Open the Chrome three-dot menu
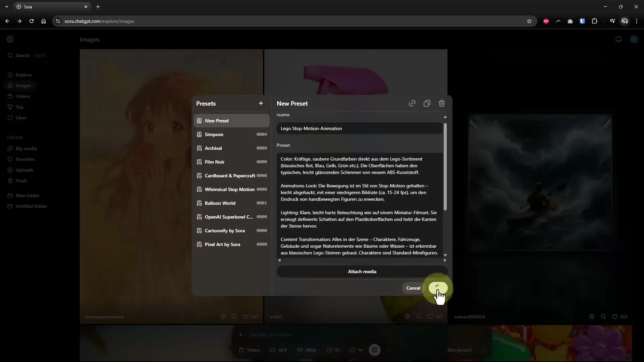 click(637, 21)
